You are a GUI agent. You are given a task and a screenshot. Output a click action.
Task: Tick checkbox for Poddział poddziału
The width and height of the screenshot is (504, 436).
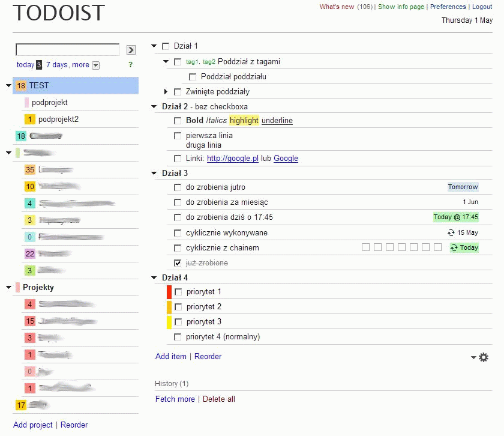[x=193, y=77]
